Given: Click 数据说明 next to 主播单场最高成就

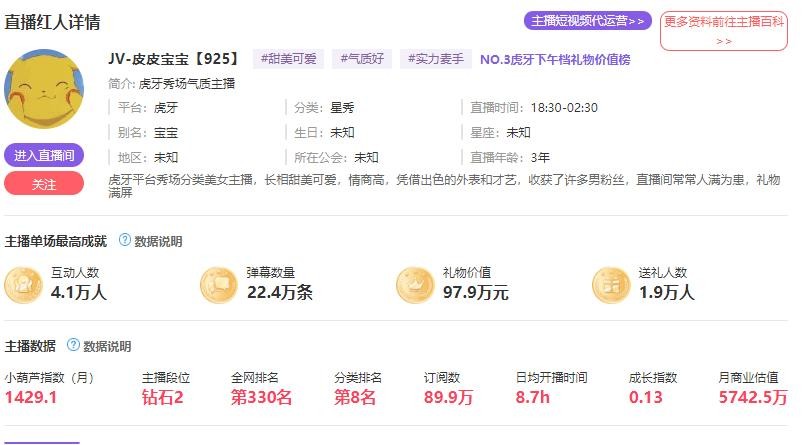Looking at the screenshot, I should 158,241.
